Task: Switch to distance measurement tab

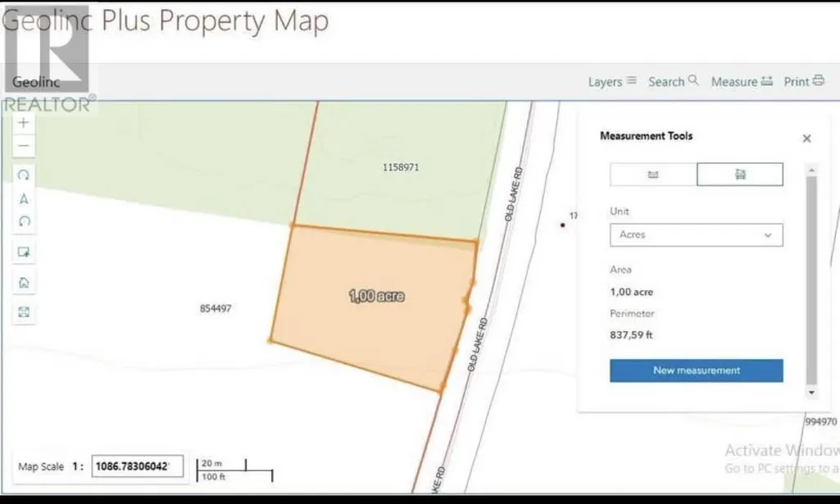Action: tap(653, 175)
